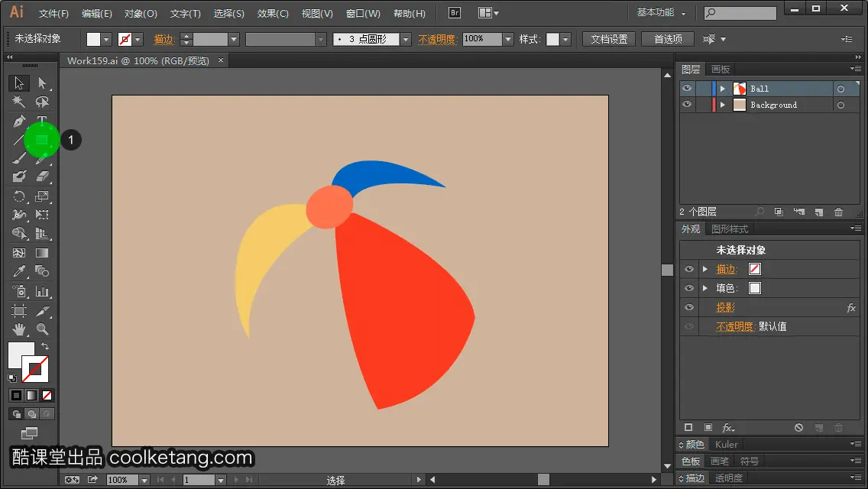This screenshot has height=489, width=868.
Task: Create new layer in Layers panel
Action: [x=819, y=212]
